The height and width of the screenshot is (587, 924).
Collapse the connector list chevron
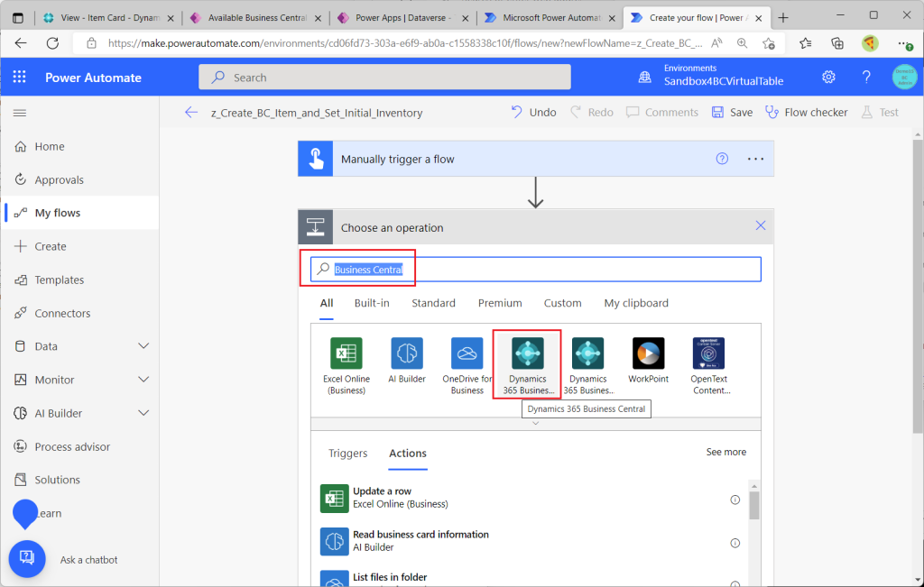536,423
